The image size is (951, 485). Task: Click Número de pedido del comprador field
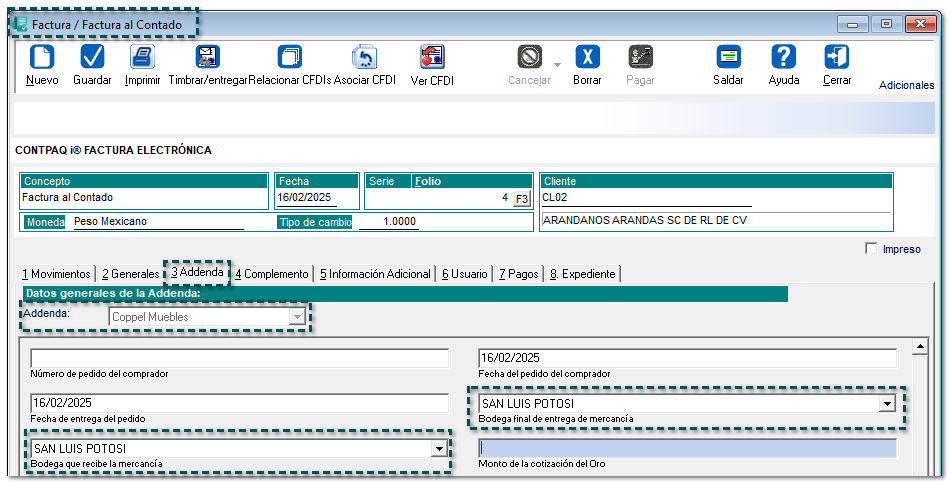(x=240, y=358)
